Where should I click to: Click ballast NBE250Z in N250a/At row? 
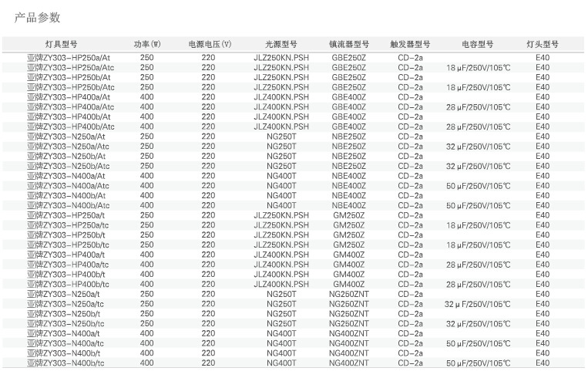pyautogui.click(x=349, y=137)
